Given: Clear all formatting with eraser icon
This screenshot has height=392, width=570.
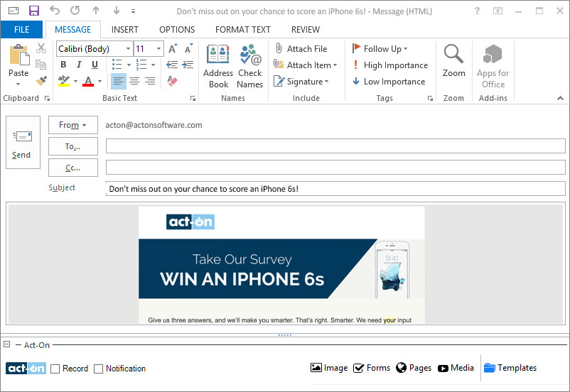Looking at the screenshot, I should pos(172,80).
